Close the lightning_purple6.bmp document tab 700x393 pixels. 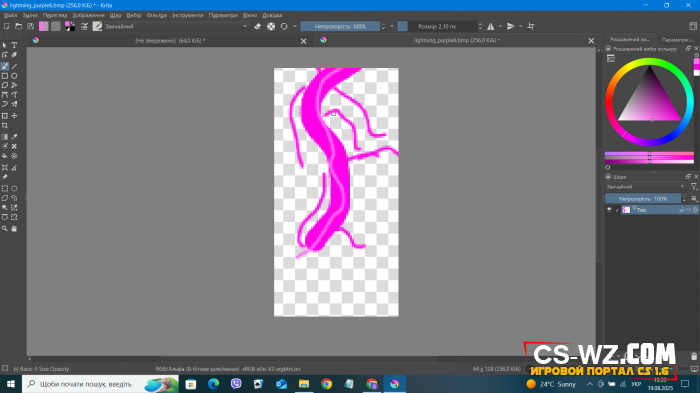pyautogui.click(x=591, y=41)
